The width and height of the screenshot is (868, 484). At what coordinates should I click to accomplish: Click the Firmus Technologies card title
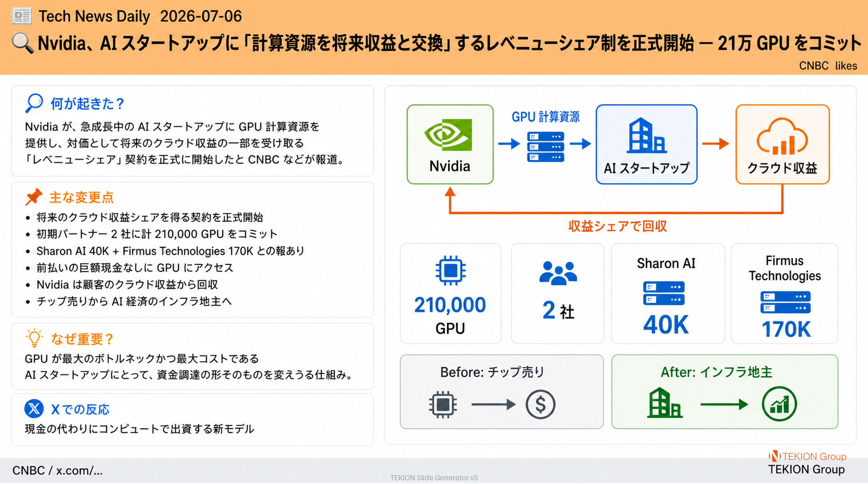click(x=785, y=268)
